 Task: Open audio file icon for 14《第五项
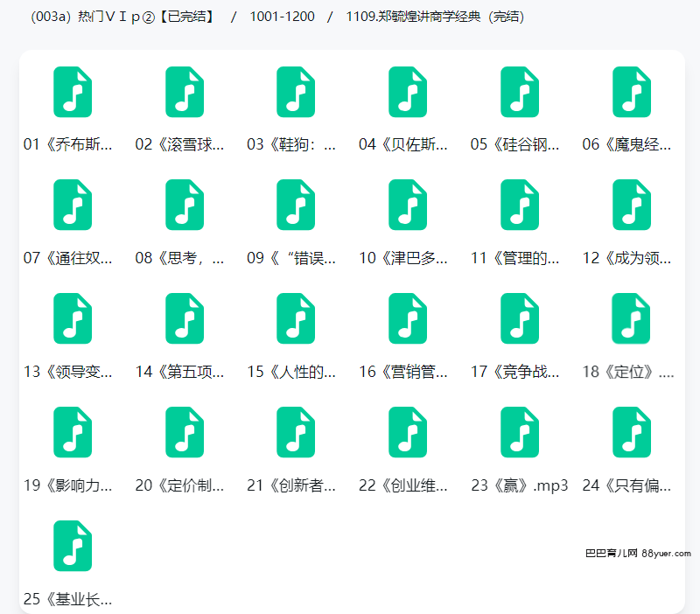pos(185,318)
